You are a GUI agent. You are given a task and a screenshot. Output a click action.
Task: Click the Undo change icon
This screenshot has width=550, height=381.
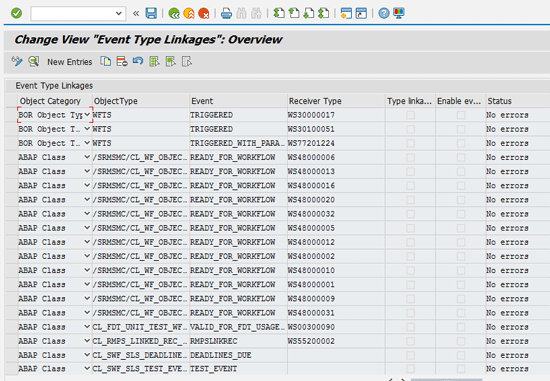click(x=138, y=61)
